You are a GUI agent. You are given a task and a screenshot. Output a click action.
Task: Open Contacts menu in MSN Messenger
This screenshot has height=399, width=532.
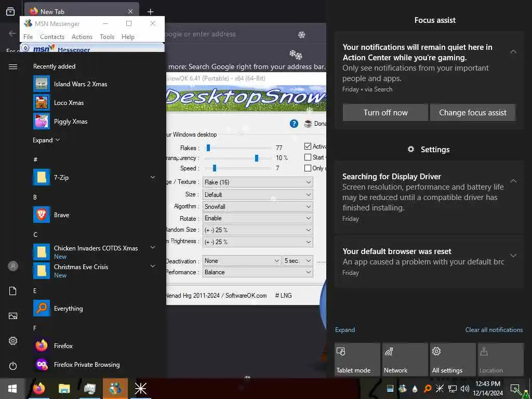[52, 37]
